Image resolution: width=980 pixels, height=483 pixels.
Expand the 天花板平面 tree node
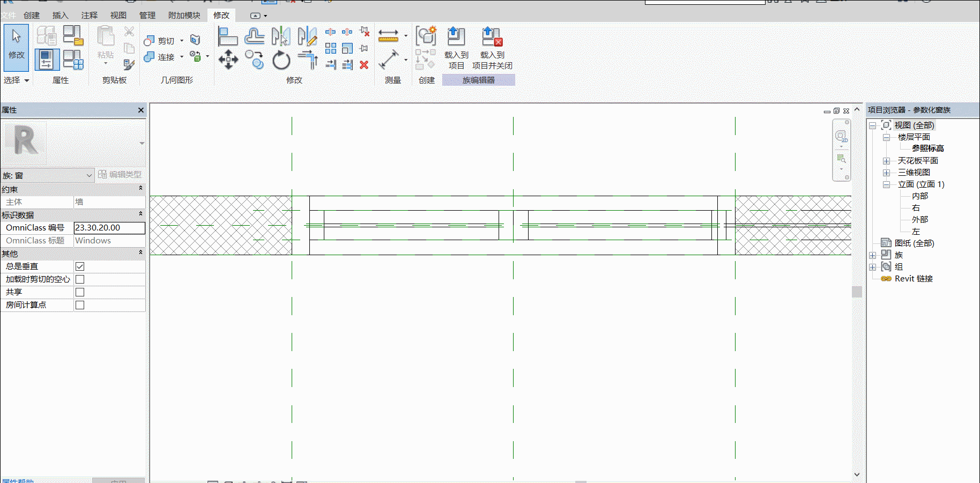coord(886,161)
